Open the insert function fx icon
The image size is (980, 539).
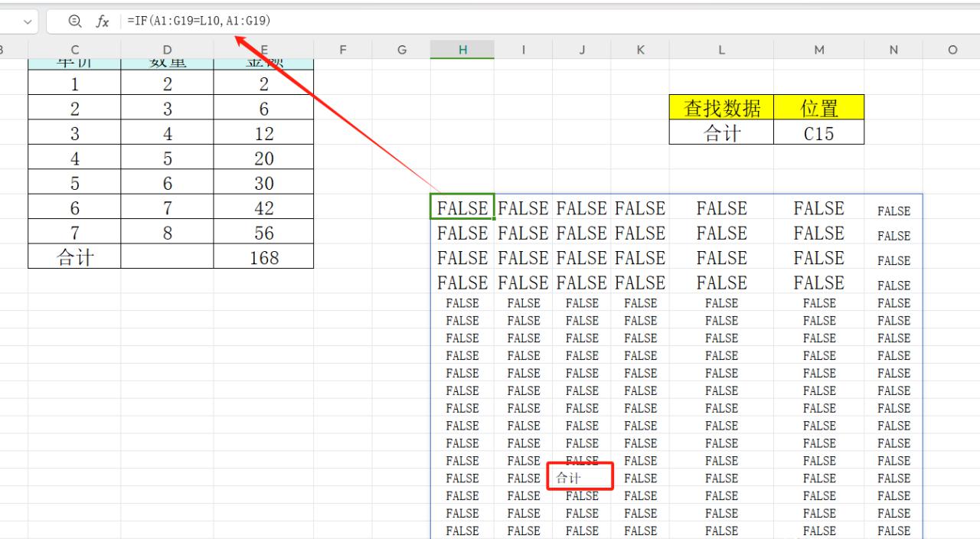[x=102, y=21]
